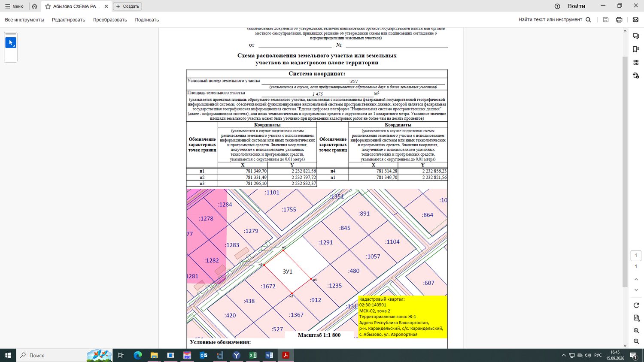Image resolution: width=644 pixels, height=362 pixels.
Task: Click the current page number box
Action: [636, 255]
